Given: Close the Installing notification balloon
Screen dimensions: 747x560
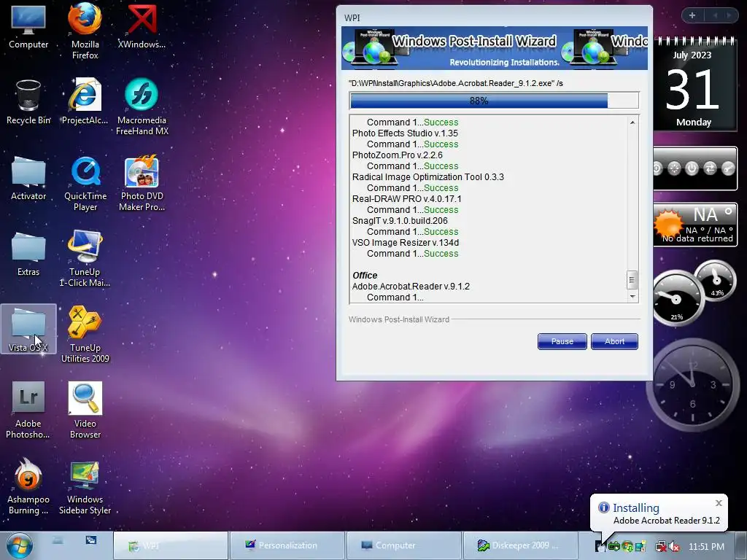Looking at the screenshot, I should click(719, 503).
